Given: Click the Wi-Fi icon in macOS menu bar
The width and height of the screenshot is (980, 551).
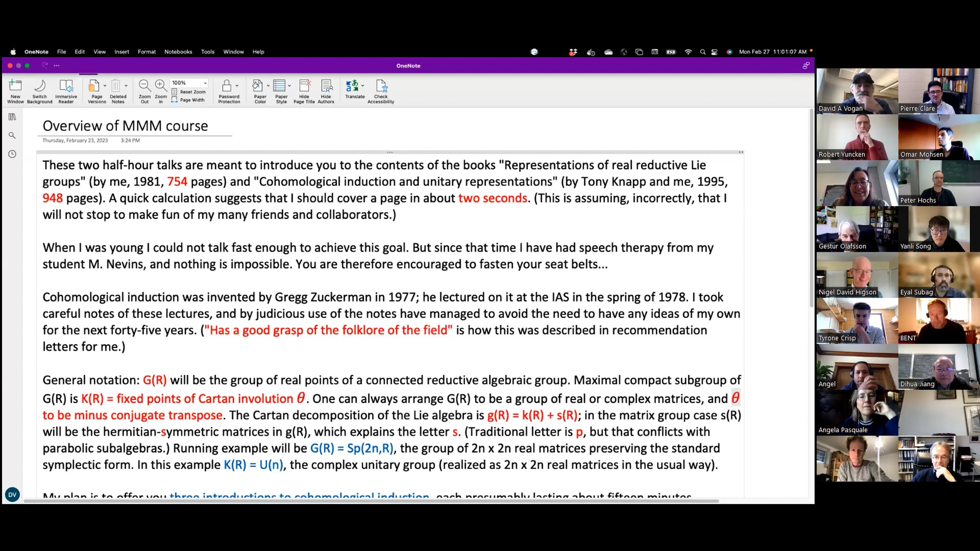Looking at the screenshot, I should 688,52.
